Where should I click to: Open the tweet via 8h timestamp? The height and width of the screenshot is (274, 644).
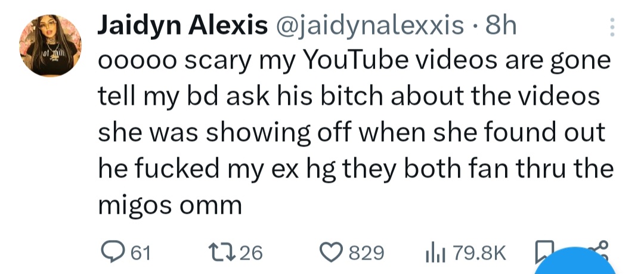pos(500,26)
